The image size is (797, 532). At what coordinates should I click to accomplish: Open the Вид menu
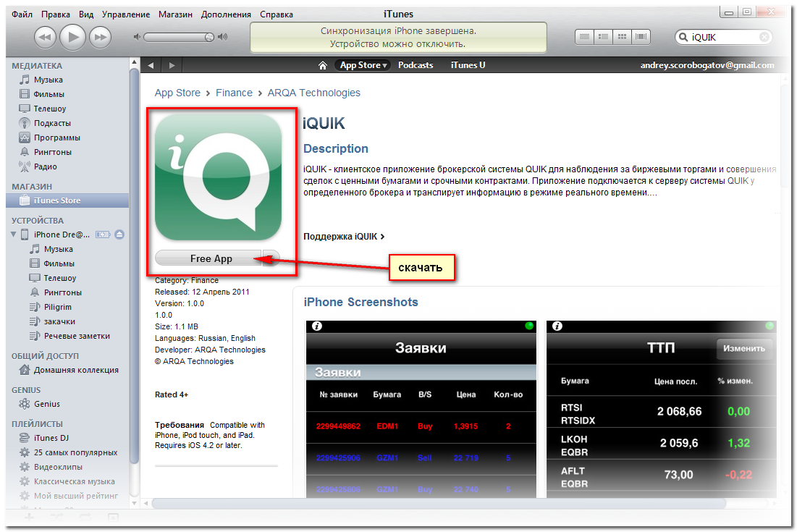[86, 14]
